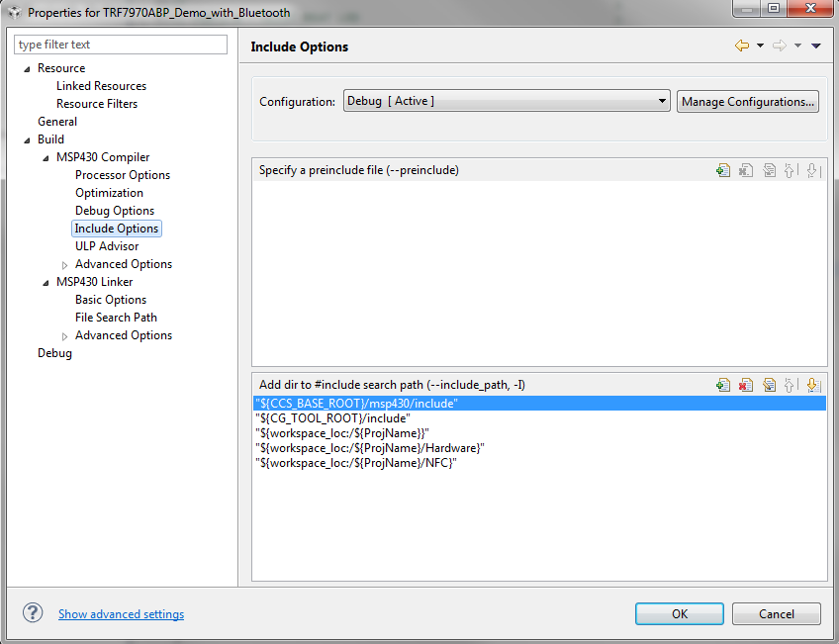Close the Properties dialog window
Screen dimensions: 839x644
point(810,8)
